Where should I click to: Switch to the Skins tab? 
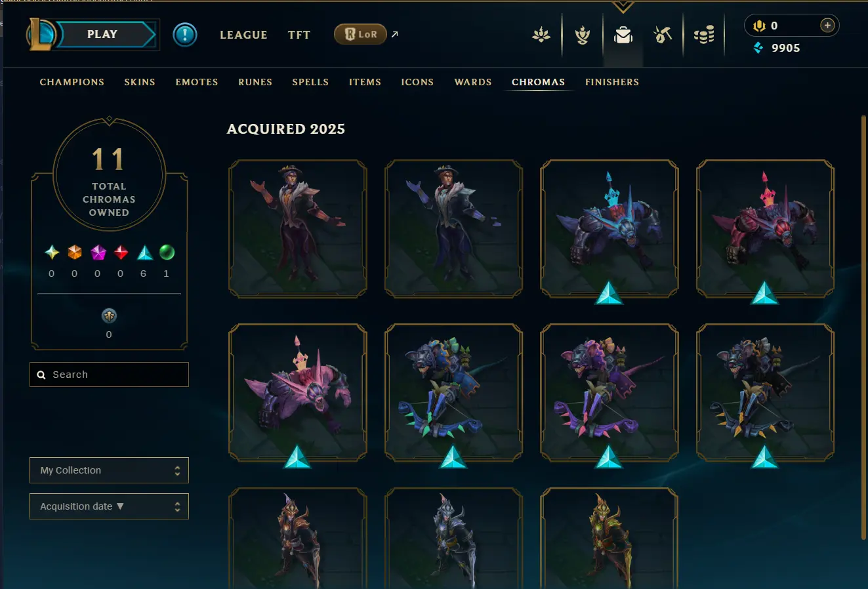click(x=140, y=82)
